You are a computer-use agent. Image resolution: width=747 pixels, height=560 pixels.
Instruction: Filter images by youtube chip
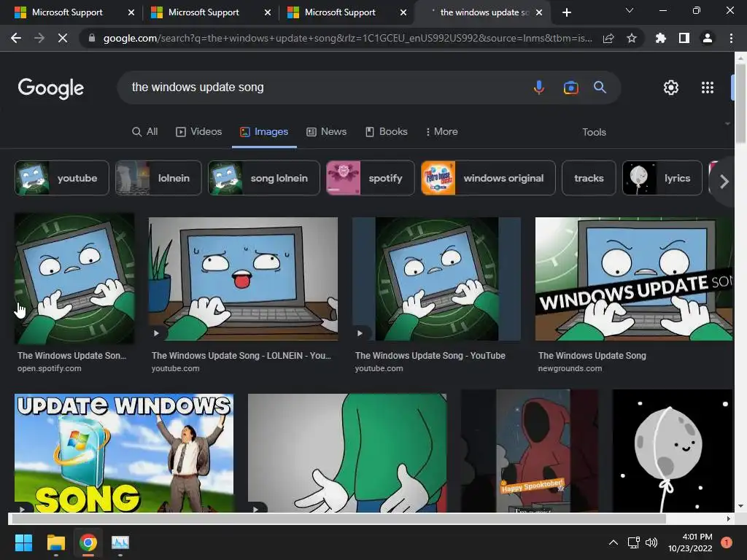click(x=62, y=178)
